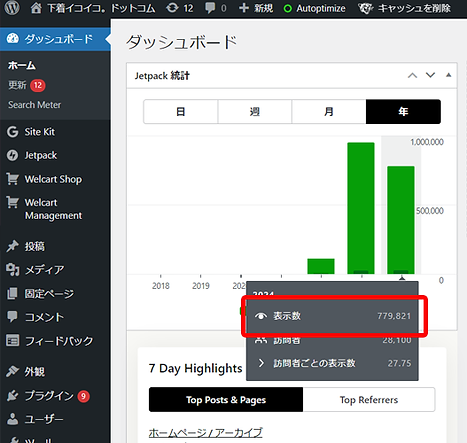Click the eye icon next to 表示数

point(261,316)
